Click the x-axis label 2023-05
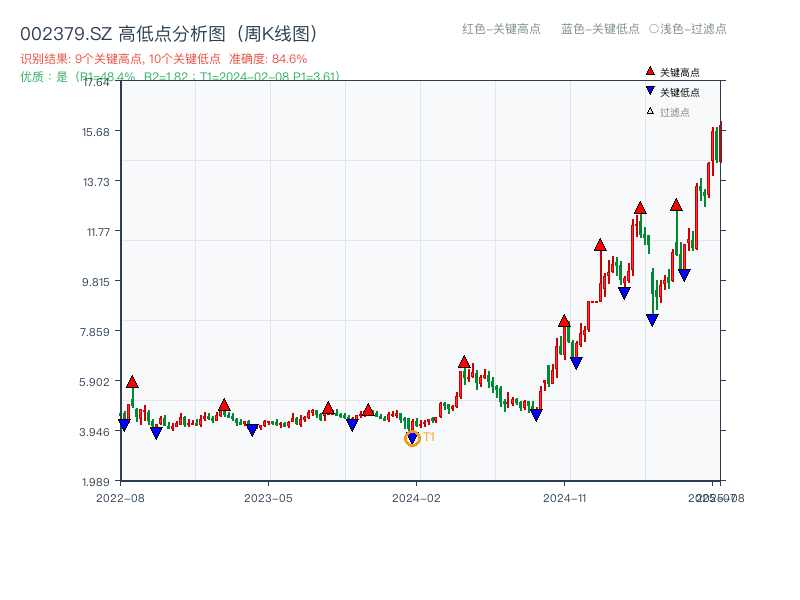Image resolution: width=800 pixels, height=600 pixels. 268,498
